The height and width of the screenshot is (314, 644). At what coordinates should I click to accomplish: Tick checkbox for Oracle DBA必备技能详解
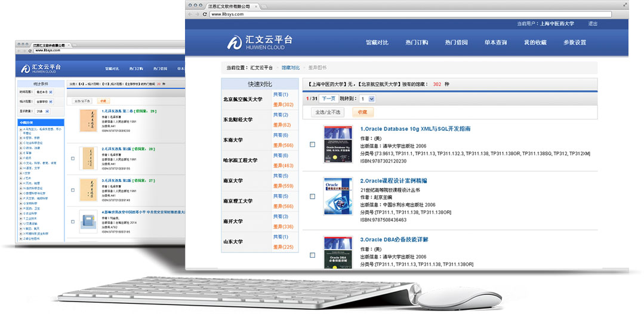pyautogui.click(x=313, y=255)
